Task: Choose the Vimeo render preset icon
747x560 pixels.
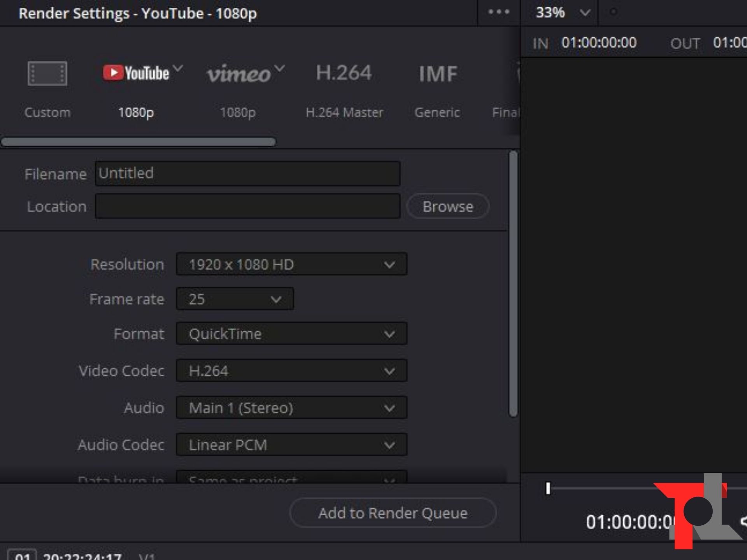Action: pos(238,73)
